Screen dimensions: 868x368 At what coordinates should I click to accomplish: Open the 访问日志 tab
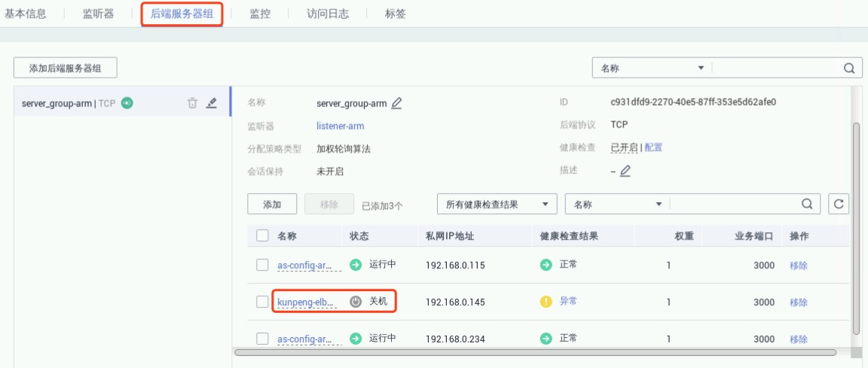coord(328,14)
